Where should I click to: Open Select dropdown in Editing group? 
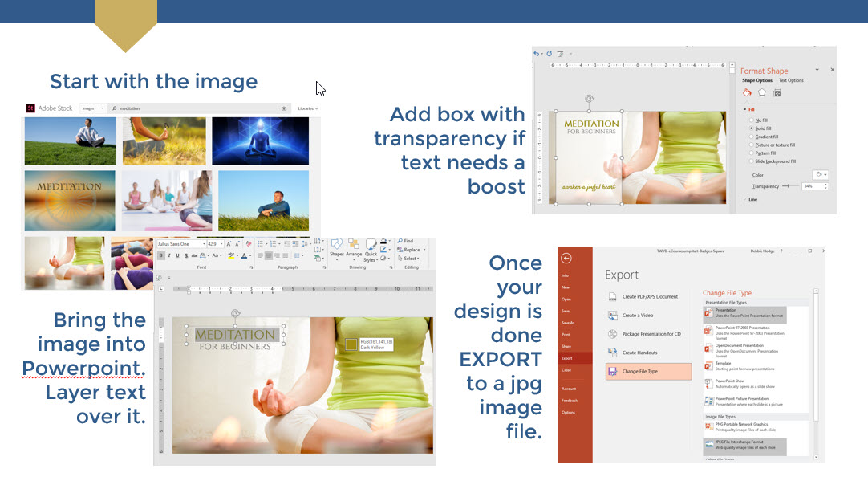coord(408,259)
